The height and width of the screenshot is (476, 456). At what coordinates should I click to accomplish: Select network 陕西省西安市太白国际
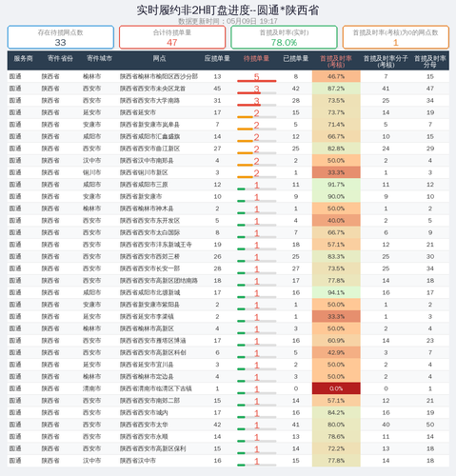(149, 232)
